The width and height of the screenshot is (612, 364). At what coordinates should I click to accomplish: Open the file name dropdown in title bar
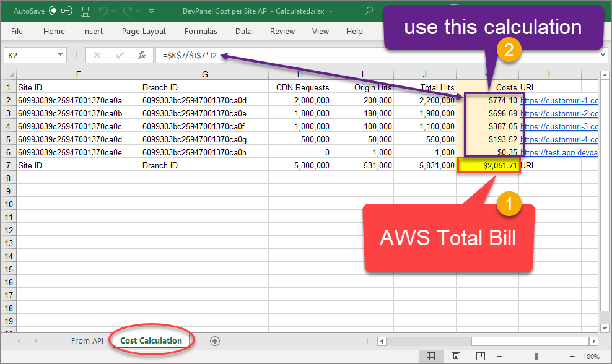(x=330, y=11)
